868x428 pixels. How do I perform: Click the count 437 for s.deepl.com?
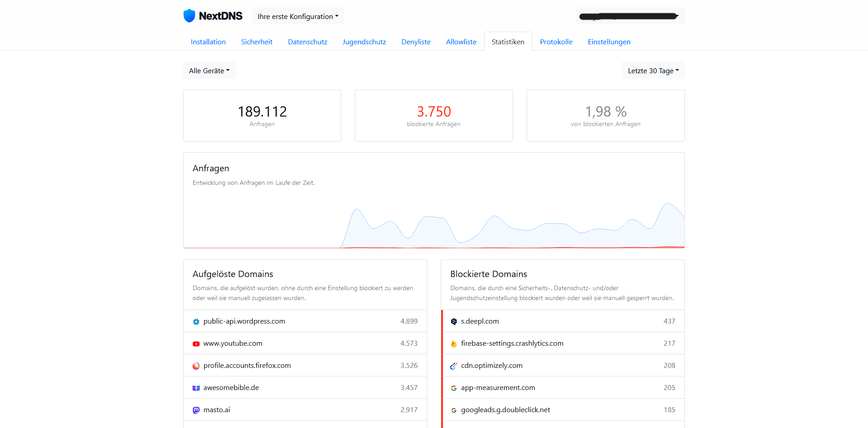(669, 321)
